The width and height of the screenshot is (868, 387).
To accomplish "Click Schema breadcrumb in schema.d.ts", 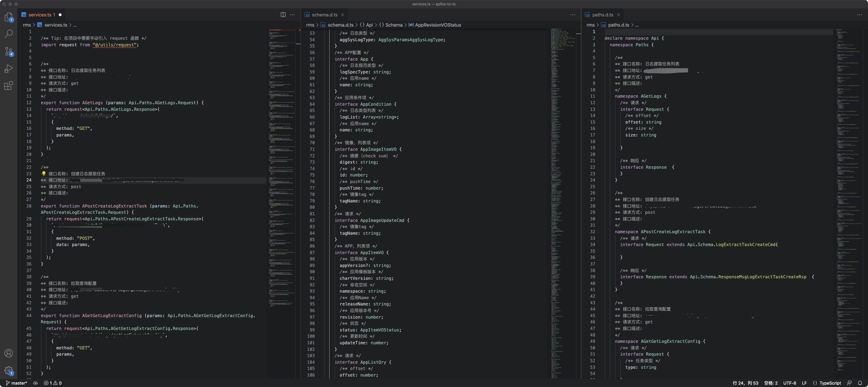I will point(394,25).
